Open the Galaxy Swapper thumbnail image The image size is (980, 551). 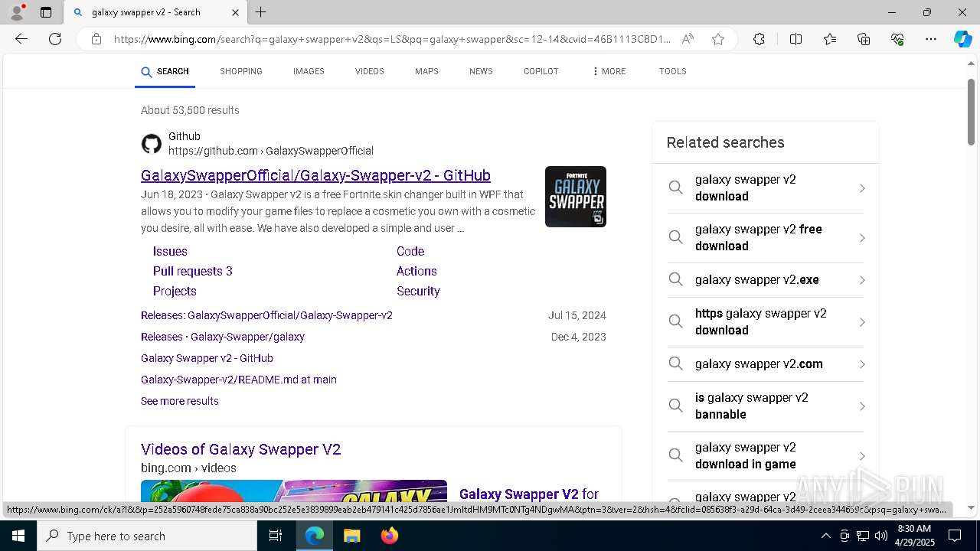point(576,197)
